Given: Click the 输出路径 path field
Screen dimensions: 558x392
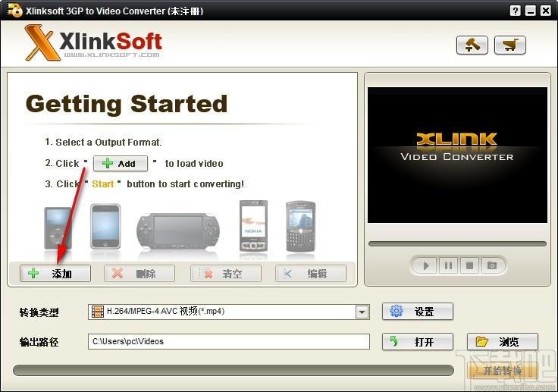Looking at the screenshot, I should tap(229, 341).
